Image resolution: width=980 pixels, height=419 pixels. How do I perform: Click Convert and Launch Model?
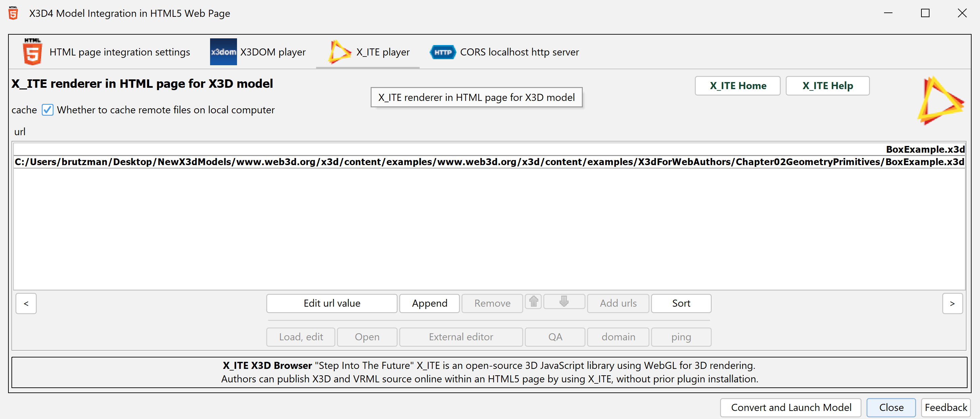(790, 407)
